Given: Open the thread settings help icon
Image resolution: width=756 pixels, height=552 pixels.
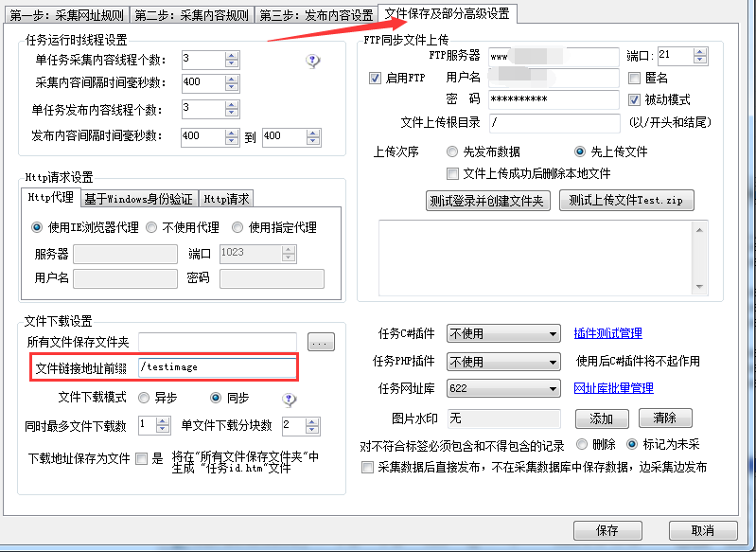Looking at the screenshot, I should (x=313, y=61).
